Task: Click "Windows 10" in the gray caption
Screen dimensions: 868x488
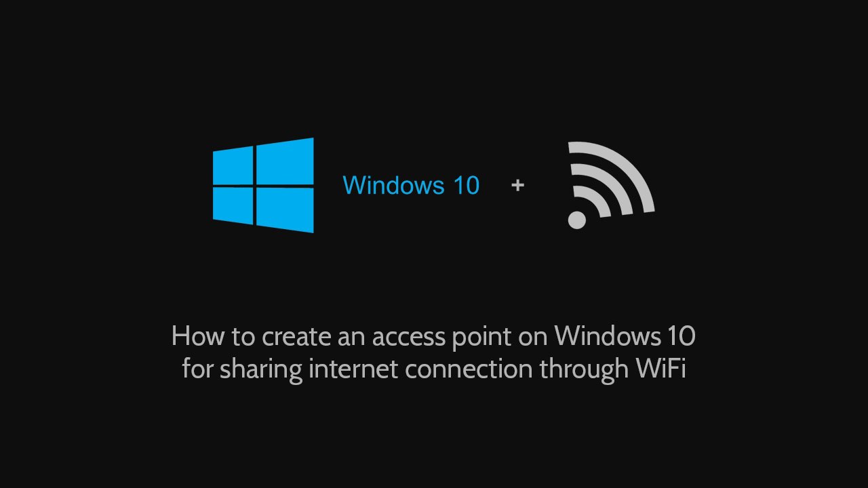Action: click(x=625, y=335)
